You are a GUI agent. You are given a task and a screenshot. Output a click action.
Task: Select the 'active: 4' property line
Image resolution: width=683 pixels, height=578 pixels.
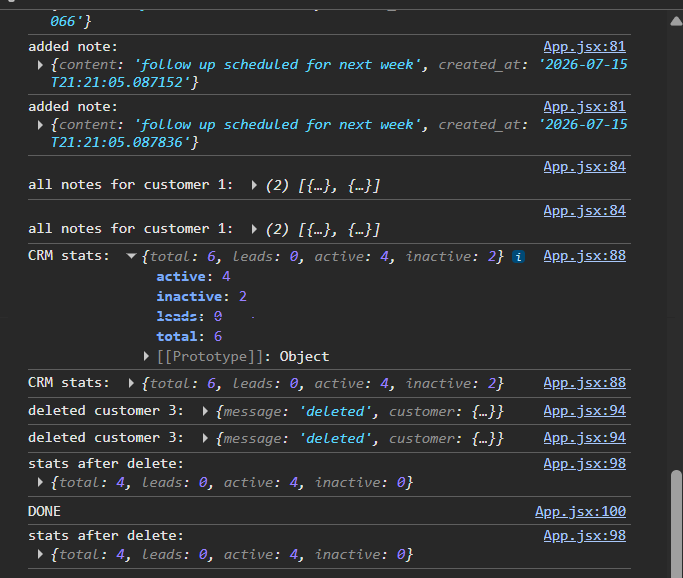193,277
